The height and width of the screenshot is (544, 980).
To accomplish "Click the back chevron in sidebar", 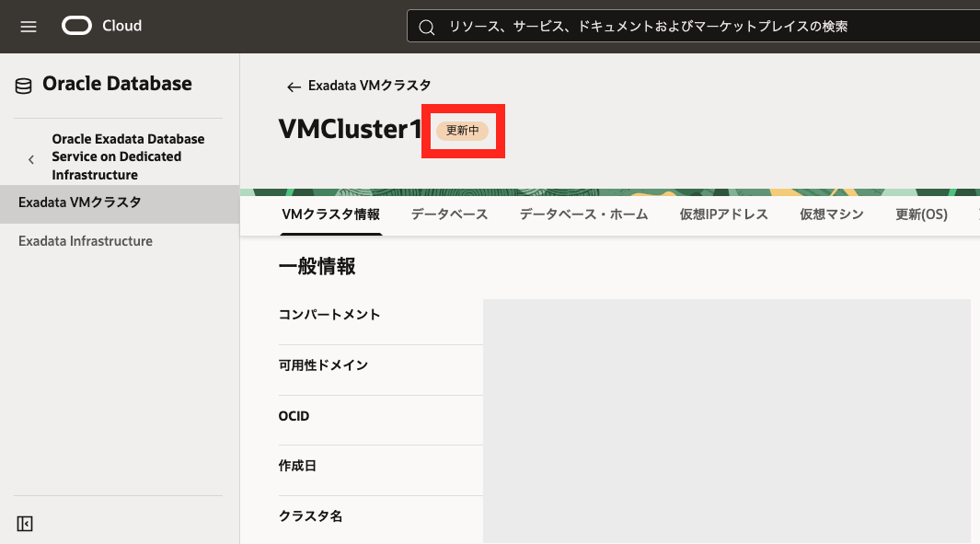I will tap(31, 158).
